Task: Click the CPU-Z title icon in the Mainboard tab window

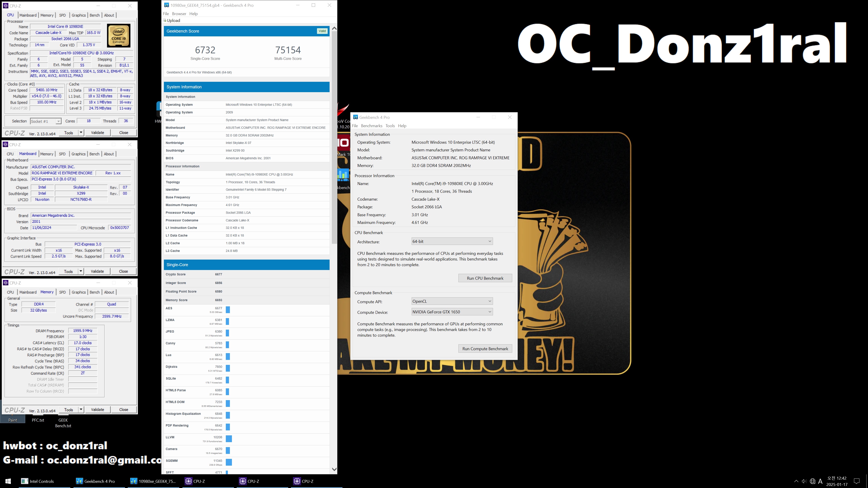Action: click(x=5, y=145)
